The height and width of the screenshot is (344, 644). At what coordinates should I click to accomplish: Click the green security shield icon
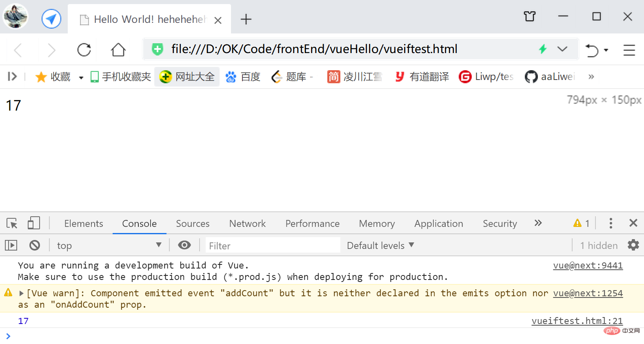click(158, 49)
